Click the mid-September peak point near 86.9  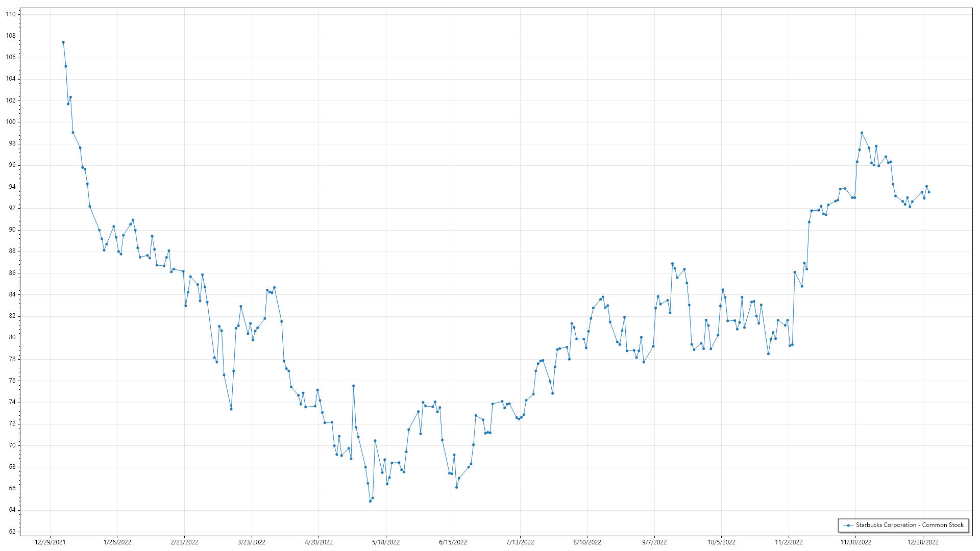click(672, 264)
